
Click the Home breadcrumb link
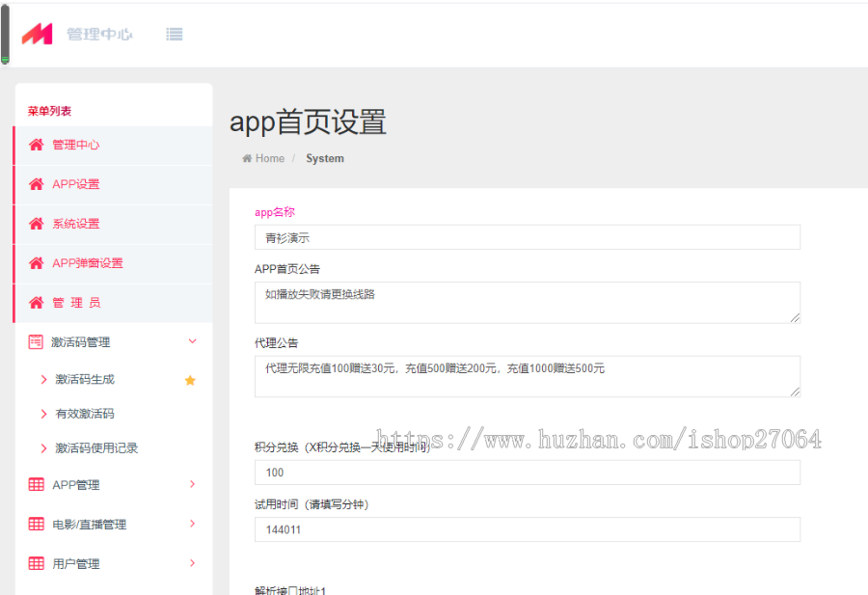point(270,158)
